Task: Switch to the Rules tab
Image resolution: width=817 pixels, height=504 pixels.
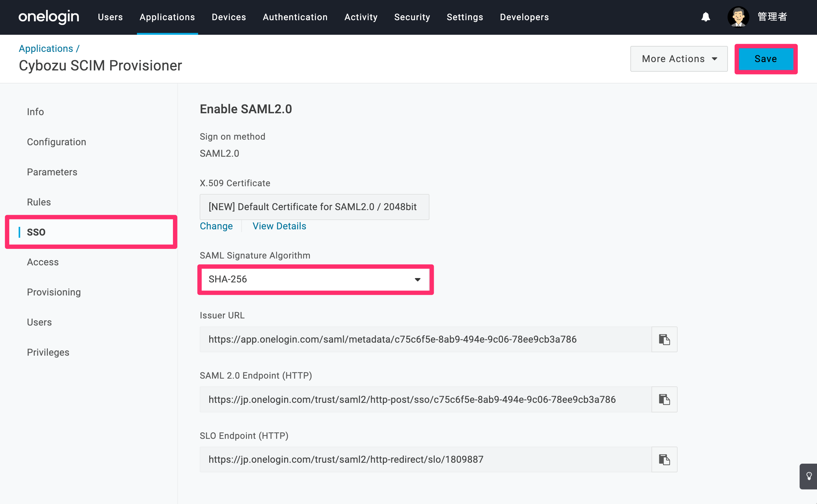Action: (x=39, y=202)
